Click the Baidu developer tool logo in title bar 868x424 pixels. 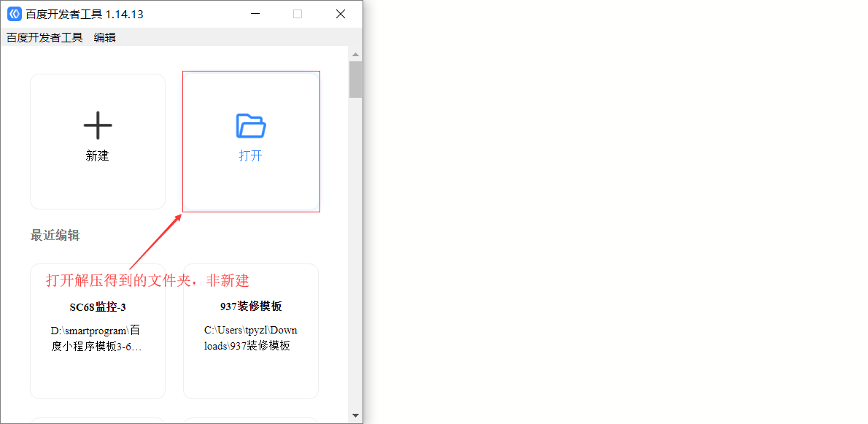pyautogui.click(x=15, y=14)
